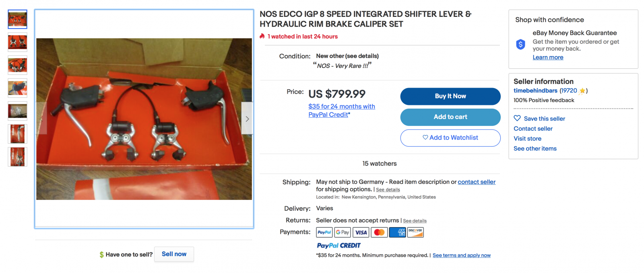Viewport: 644px width, 273px height.
Task: Open the Visit store link
Action: (x=527, y=139)
